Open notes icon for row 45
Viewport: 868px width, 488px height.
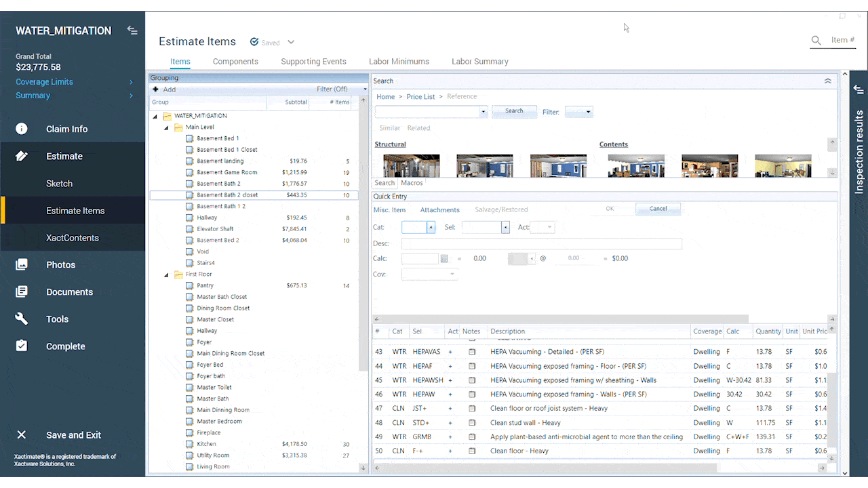point(472,381)
